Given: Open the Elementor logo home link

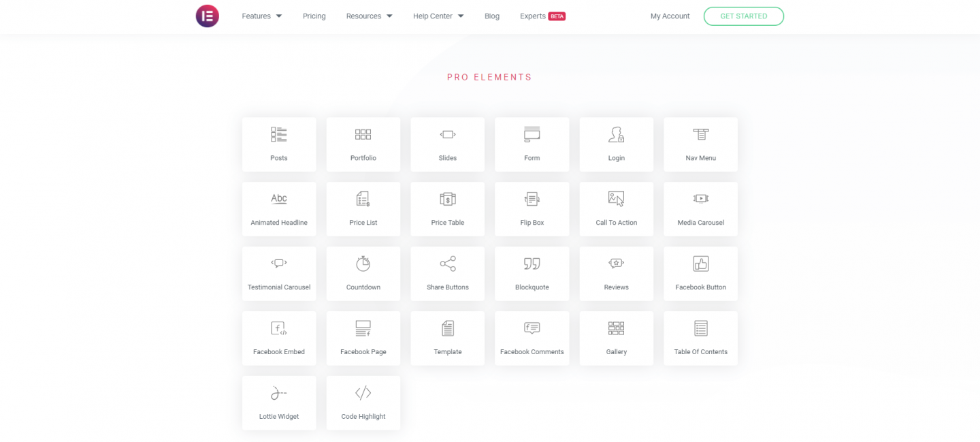Looking at the screenshot, I should [208, 16].
